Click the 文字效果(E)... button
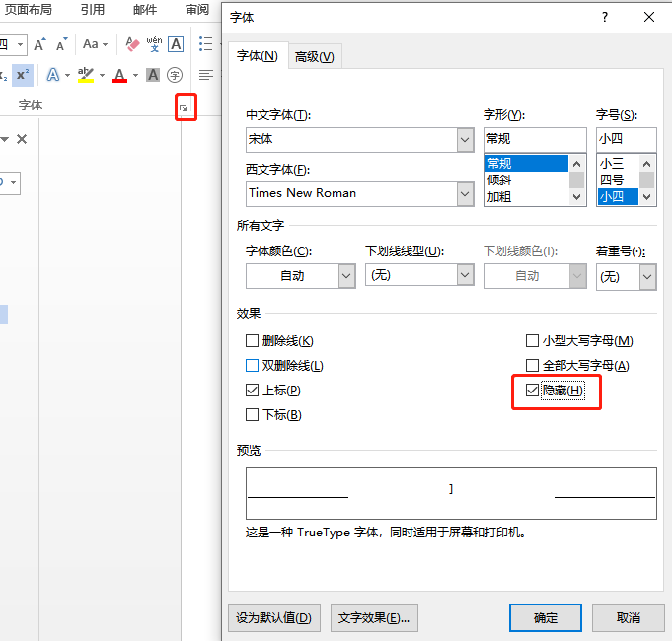672x641 pixels. (374, 618)
